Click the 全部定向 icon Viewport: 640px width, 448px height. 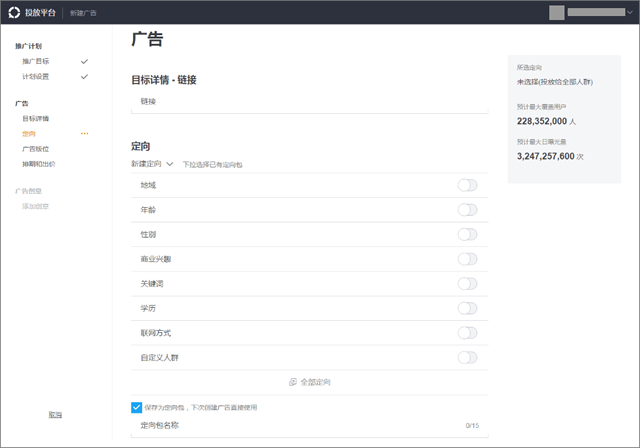tap(293, 382)
